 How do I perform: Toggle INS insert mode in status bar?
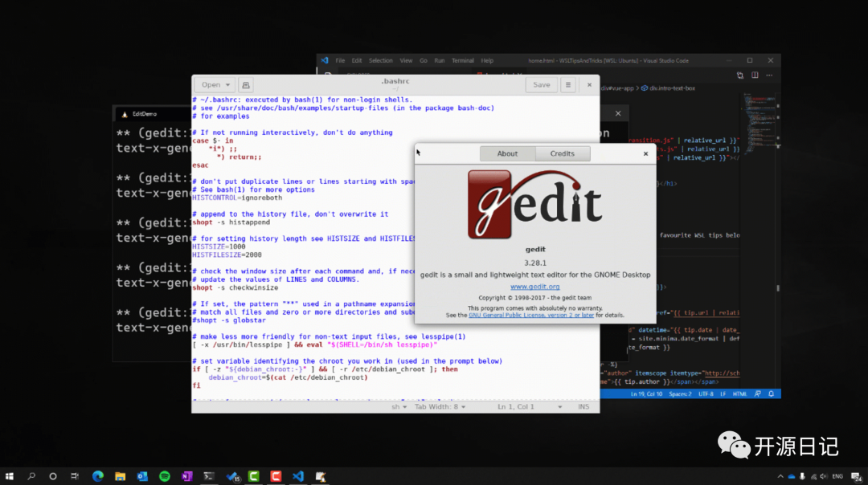point(583,406)
